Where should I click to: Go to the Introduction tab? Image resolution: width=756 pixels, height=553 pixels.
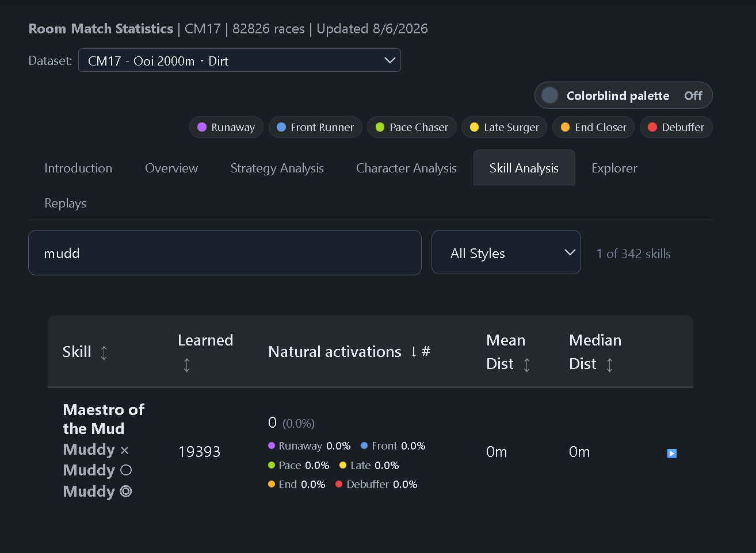[x=78, y=168]
